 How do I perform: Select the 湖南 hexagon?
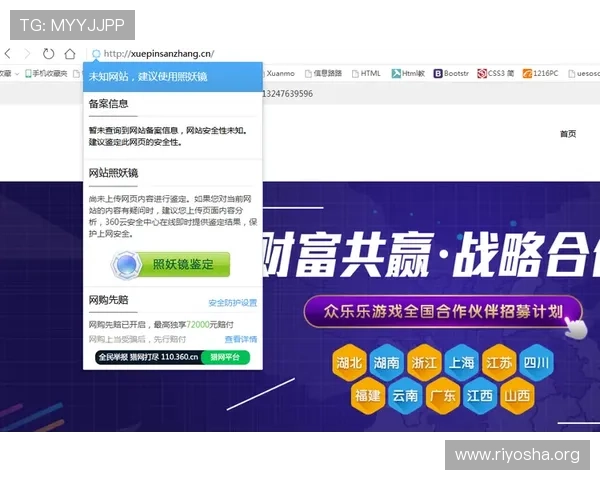click(x=386, y=362)
